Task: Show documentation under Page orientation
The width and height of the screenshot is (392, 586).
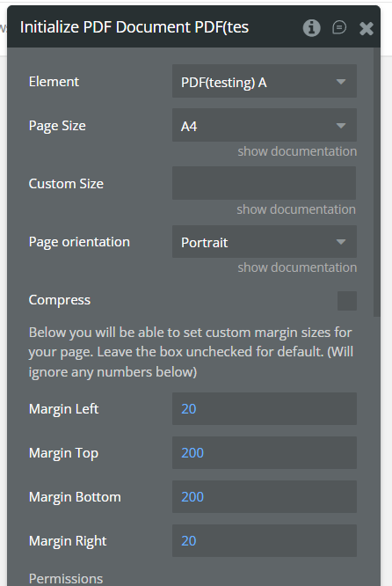Action: pos(297,267)
